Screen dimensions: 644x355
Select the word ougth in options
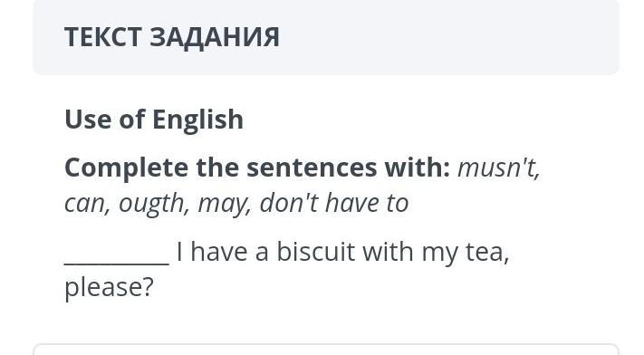pyautogui.click(x=154, y=204)
